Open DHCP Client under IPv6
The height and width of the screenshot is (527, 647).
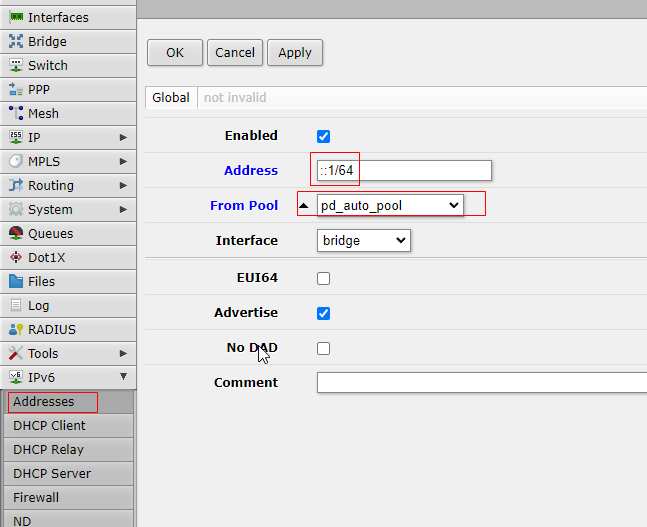click(50, 425)
